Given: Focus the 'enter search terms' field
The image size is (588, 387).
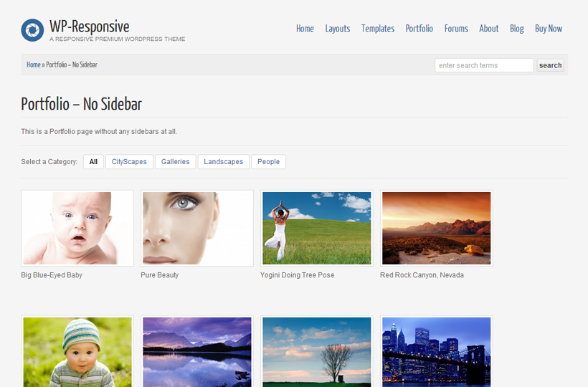Looking at the screenshot, I should 484,65.
